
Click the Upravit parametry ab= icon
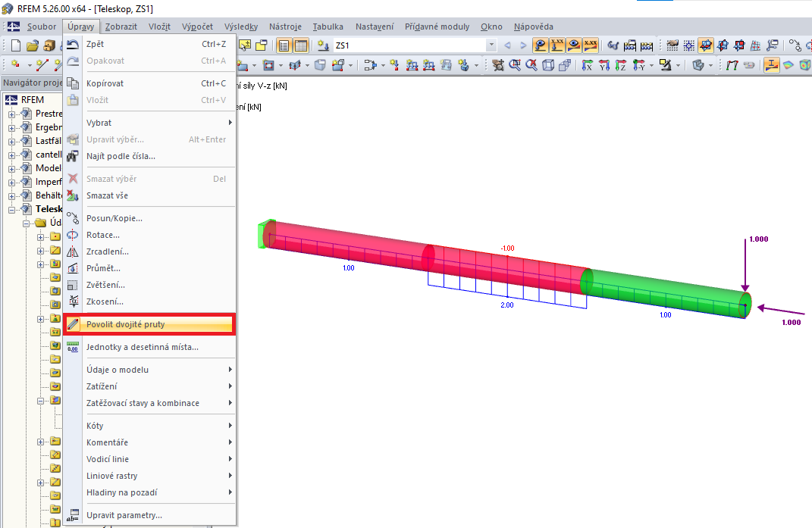pyautogui.click(x=73, y=515)
